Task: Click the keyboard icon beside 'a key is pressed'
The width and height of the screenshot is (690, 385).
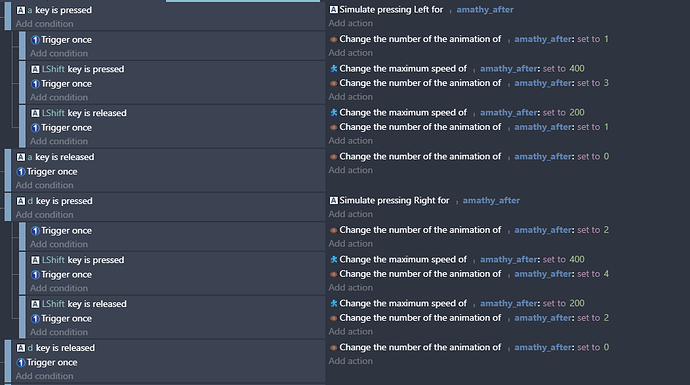Action: (21, 10)
